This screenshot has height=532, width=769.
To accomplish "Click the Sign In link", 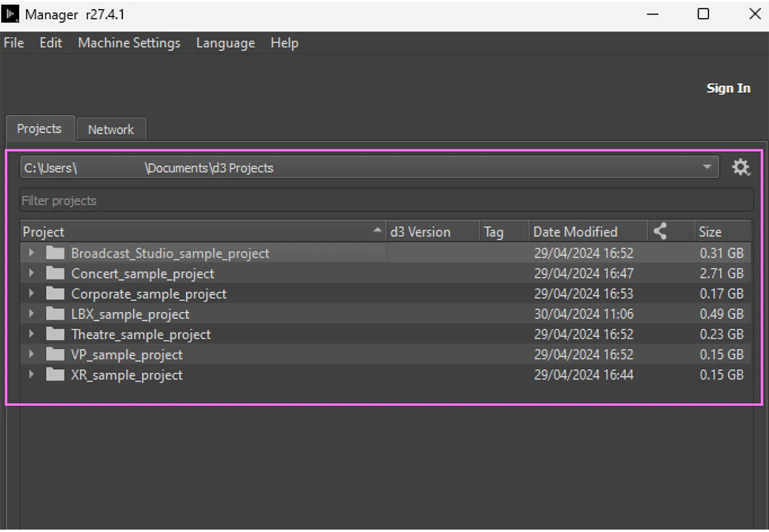I will pos(728,88).
